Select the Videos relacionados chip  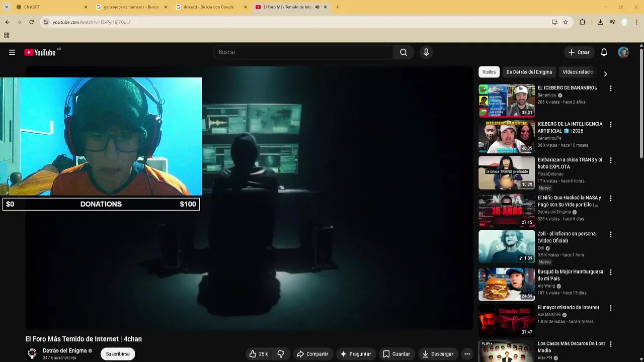578,72
